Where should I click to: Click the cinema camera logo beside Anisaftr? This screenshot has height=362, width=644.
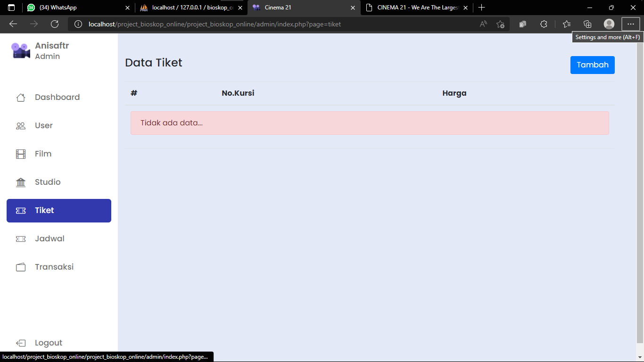pyautogui.click(x=21, y=50)
